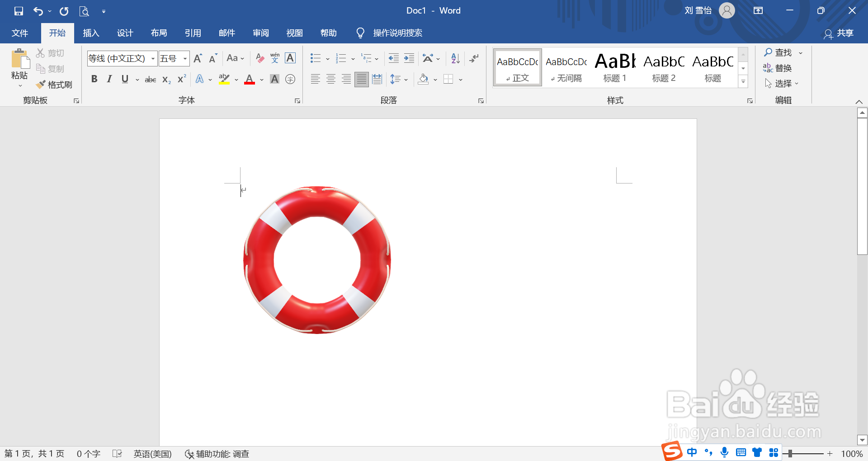This screenshot has height=461, width=868.
Task: Open the font size dropdown
Action: (185, 58)
